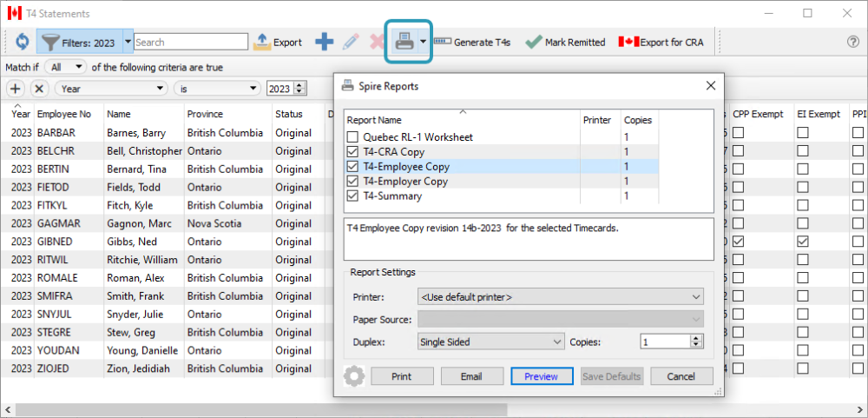Sort by the Employee No column header
This screenshot has height=418, width=868.
tap(63, 114)
